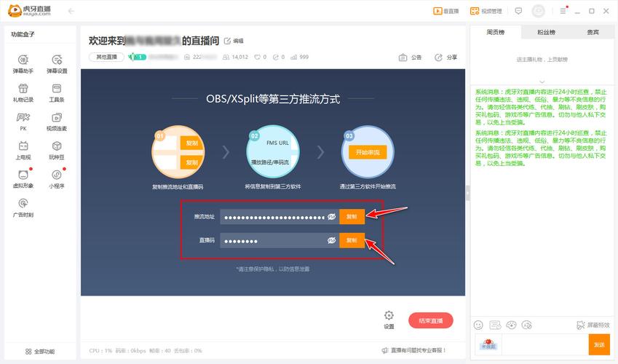Collapse the leaderboard panel chevron
The height and width of the screenshot is (364, 618).
542,82
